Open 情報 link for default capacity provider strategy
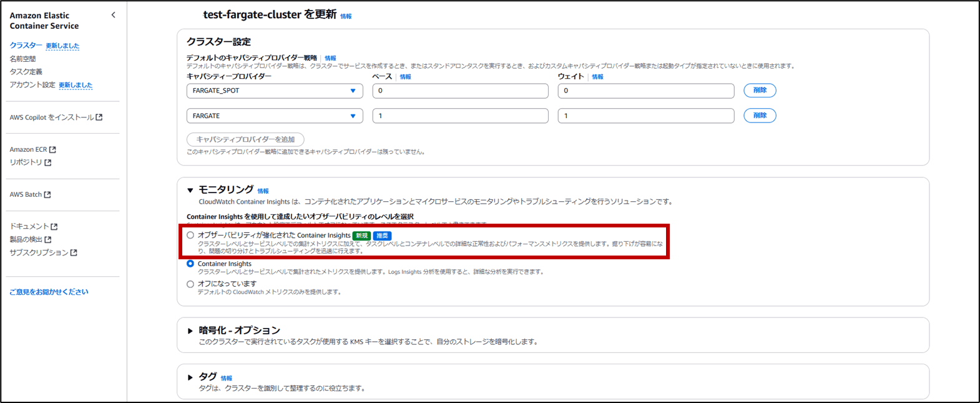 point(330,58)
